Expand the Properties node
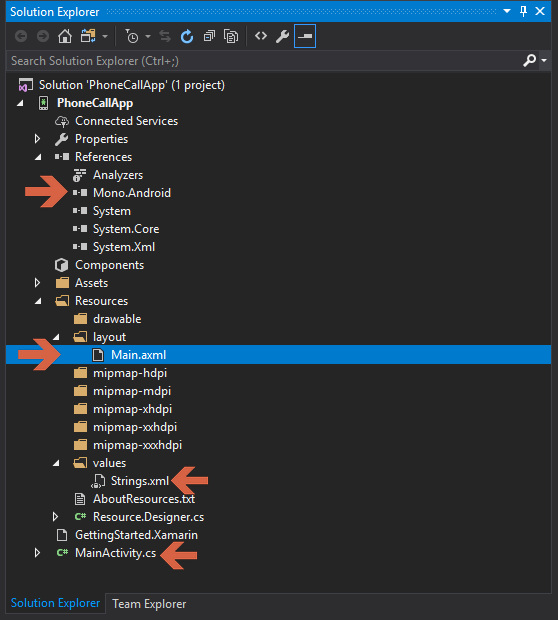 37,139
